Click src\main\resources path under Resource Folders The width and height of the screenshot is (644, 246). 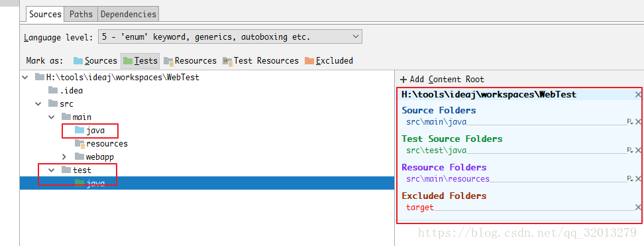pos(448,178)
